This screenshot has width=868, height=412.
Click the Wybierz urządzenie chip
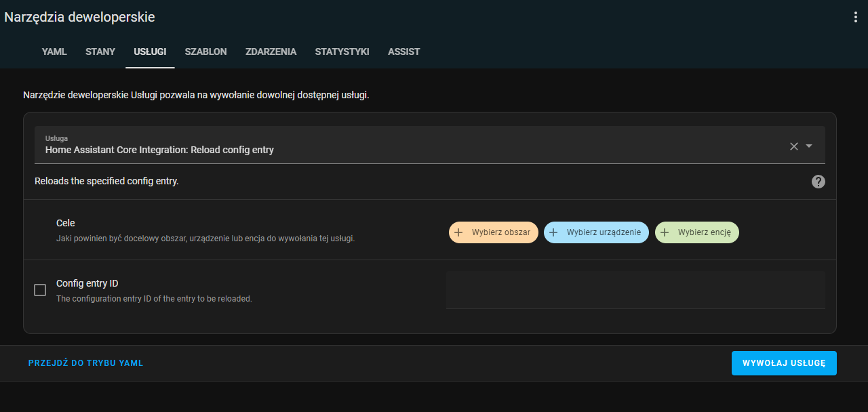[597, 232]
